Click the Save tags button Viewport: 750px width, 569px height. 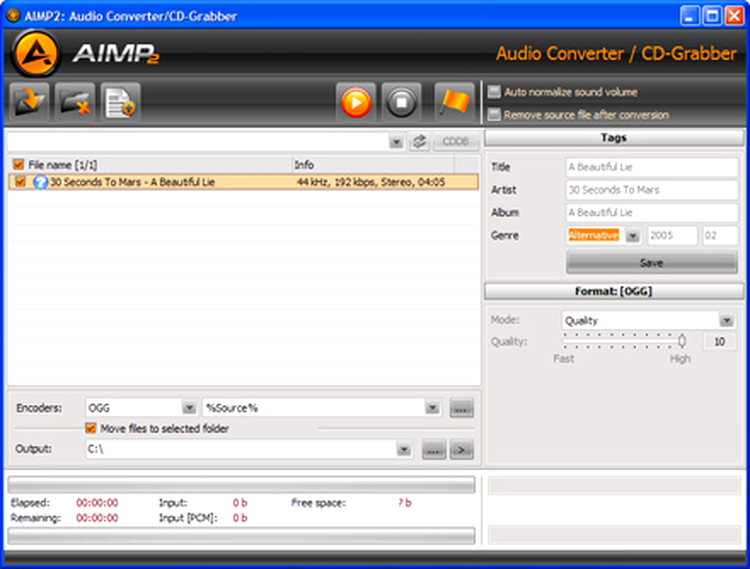(652, 263)
